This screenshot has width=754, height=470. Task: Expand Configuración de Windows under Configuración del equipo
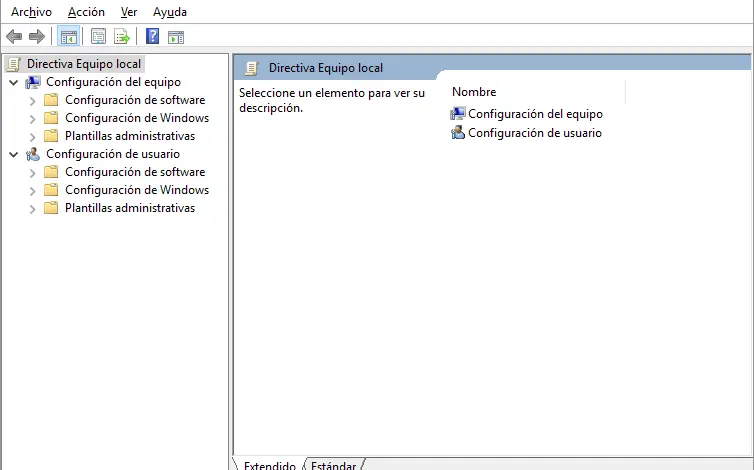tap(32, 119)
